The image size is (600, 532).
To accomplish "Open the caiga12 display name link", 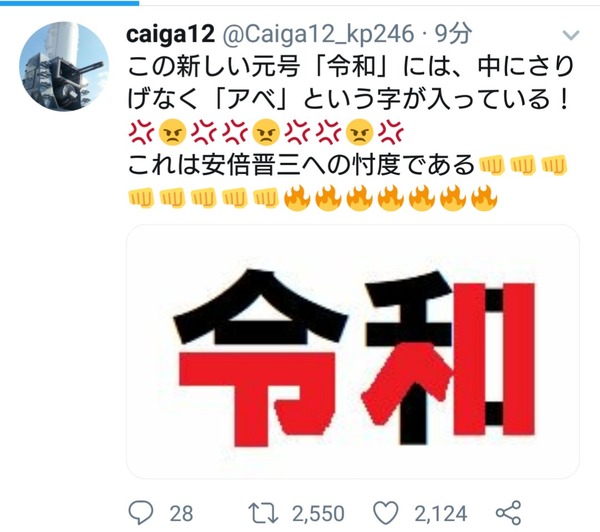I will (x=170, y=34).
